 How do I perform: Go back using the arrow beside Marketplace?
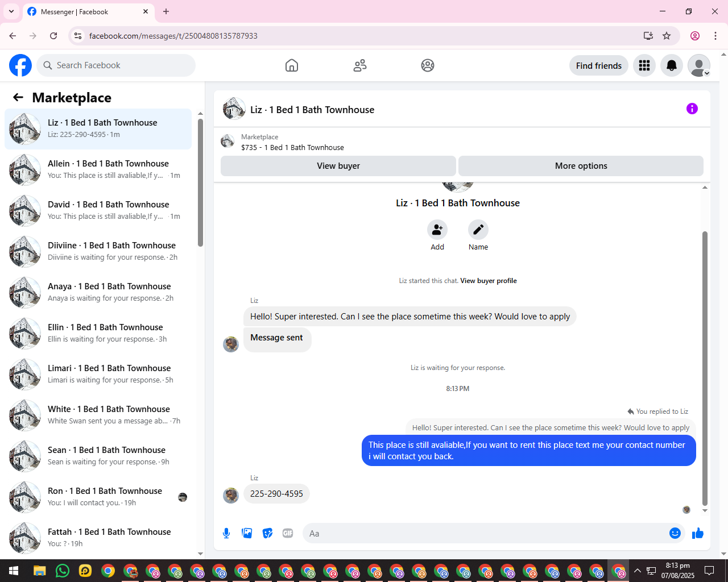coord(18,97)
